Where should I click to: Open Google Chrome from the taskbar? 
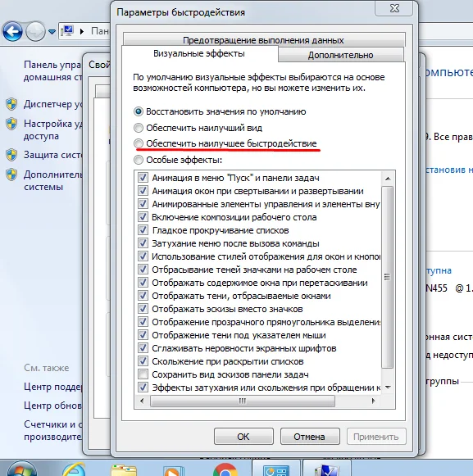pyautogui.click(x=225, y=469)
